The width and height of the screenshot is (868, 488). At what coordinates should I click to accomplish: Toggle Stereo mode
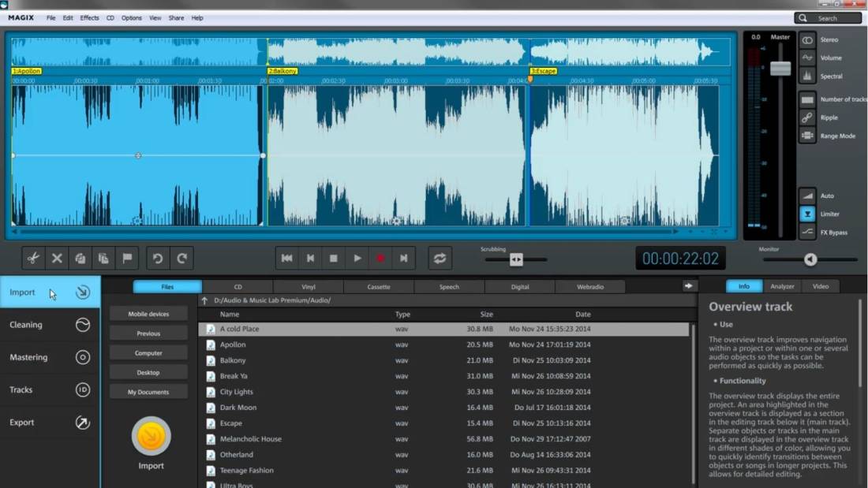pyautogui.click(x=807, y=39)
